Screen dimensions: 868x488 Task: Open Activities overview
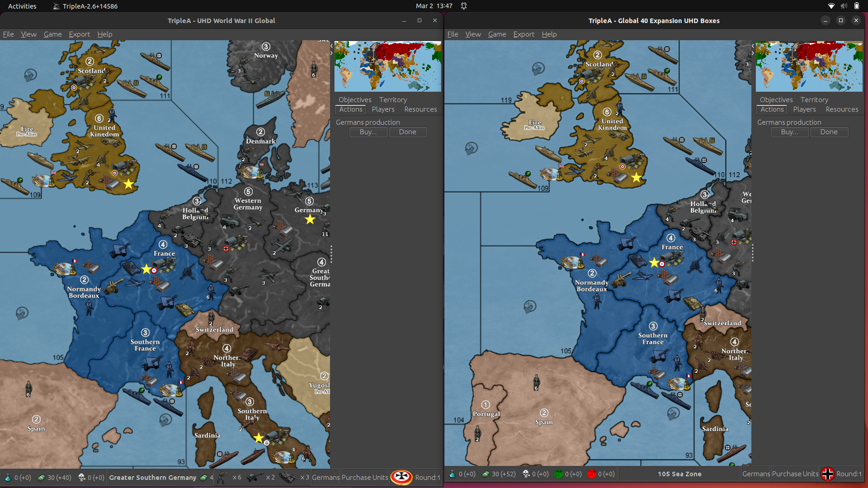tap(22, 6)
